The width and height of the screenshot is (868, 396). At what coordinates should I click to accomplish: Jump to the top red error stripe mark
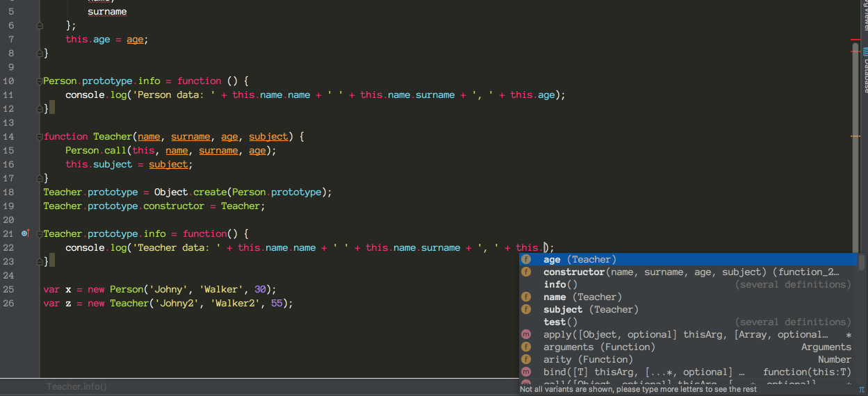[855, 40]
